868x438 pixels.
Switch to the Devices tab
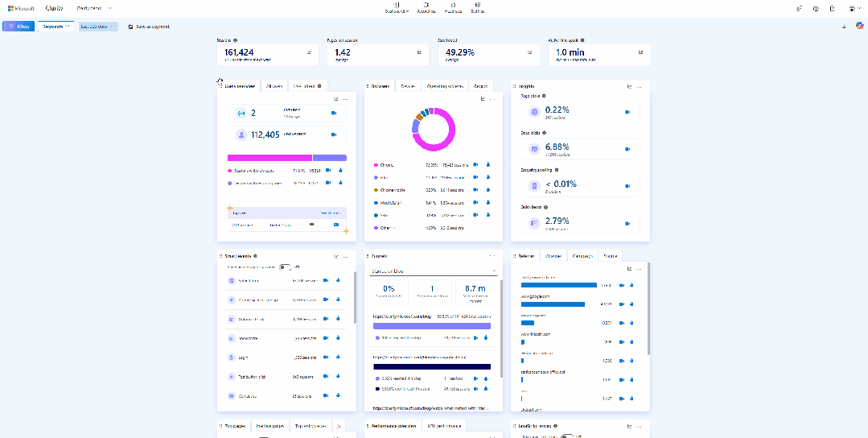(x=408, y=85)
